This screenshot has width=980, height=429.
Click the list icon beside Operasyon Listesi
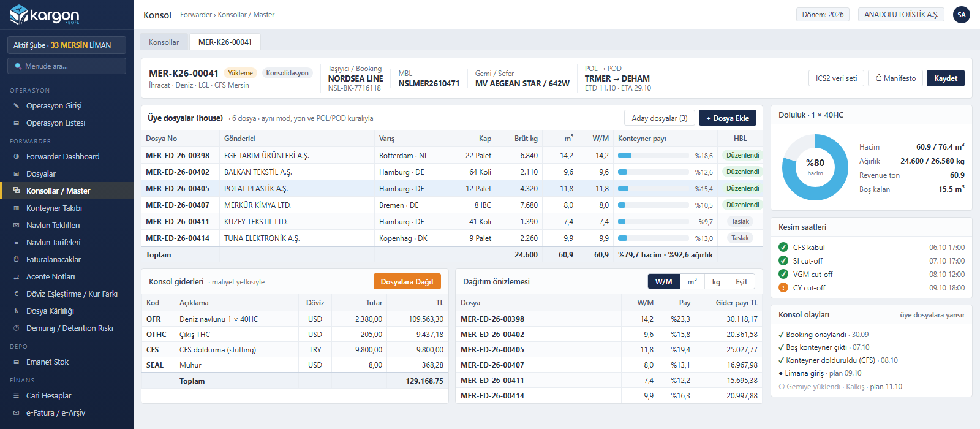17,123
